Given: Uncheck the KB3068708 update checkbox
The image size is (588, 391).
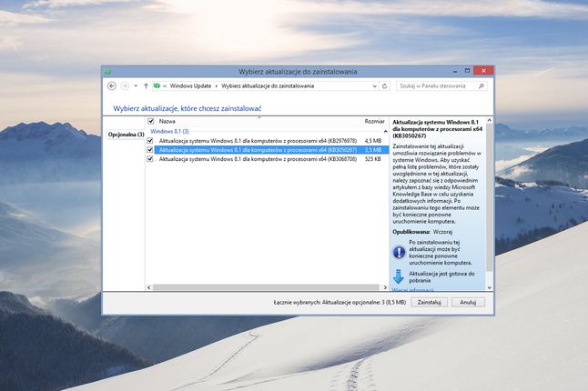Looking at the screenshot, I should [x=150, y=159].
